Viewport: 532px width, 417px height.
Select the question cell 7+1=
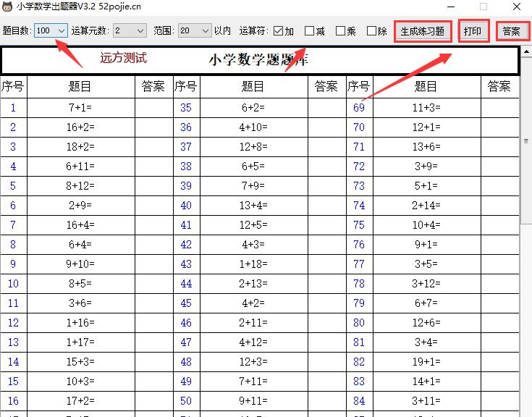click(80, 108)
